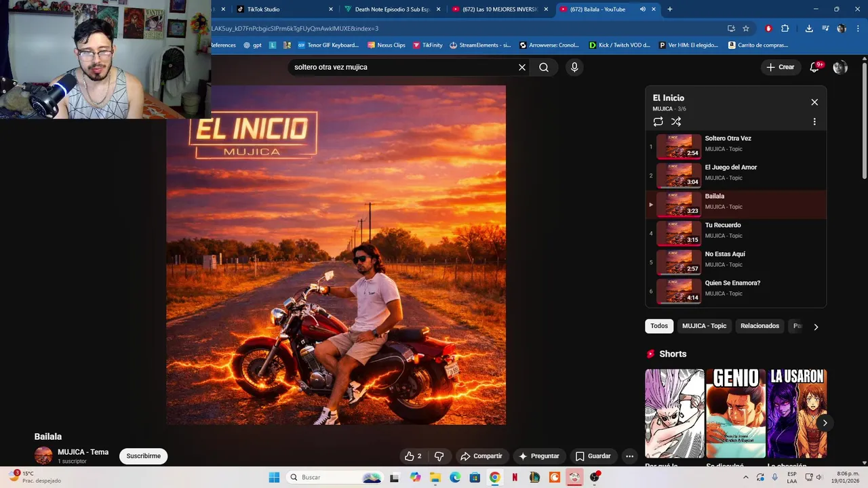Screen dimensions: 868x488
Task: Expand filter chips with right arrow
Action: [816, 327]
